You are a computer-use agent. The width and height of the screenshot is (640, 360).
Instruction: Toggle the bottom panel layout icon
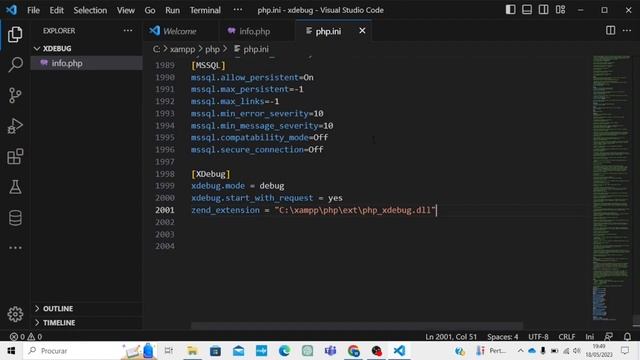527,10
